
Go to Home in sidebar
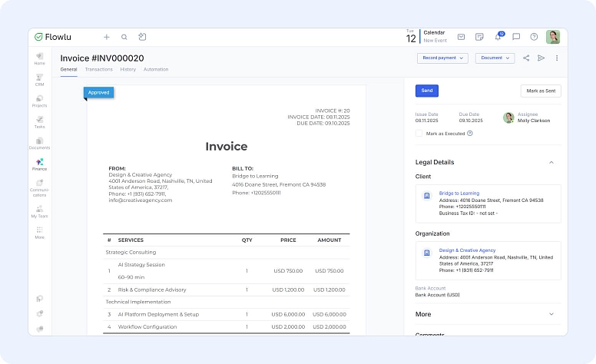(39, 59)
